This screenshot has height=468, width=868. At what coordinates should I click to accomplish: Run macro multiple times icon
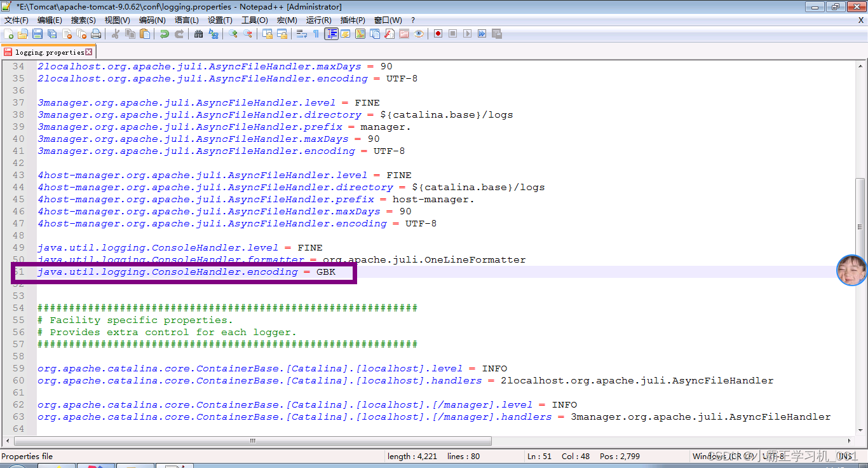(x=482, y=34)
